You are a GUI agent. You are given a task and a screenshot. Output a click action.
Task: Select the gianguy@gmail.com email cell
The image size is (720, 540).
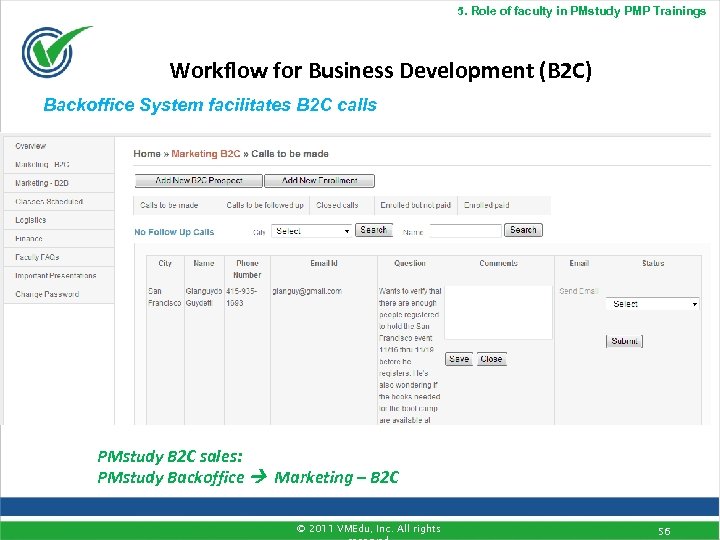tap(307, 291)
